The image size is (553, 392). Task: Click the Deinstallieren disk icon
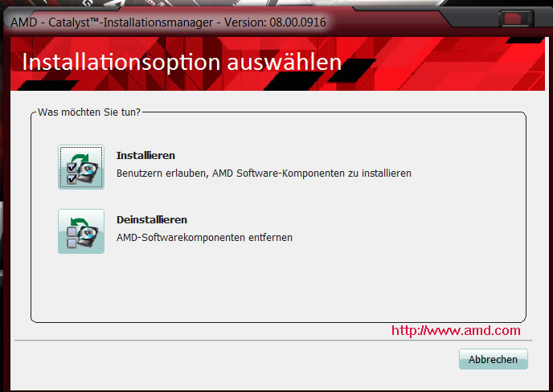[81, 231]
